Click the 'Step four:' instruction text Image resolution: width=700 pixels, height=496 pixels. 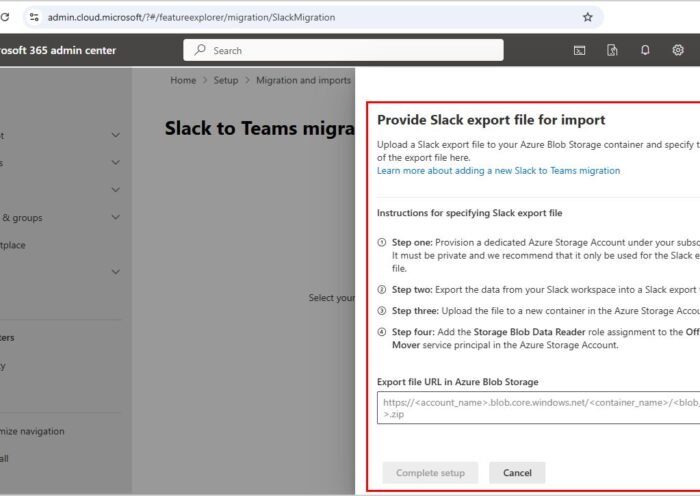(x=413, y=332)
